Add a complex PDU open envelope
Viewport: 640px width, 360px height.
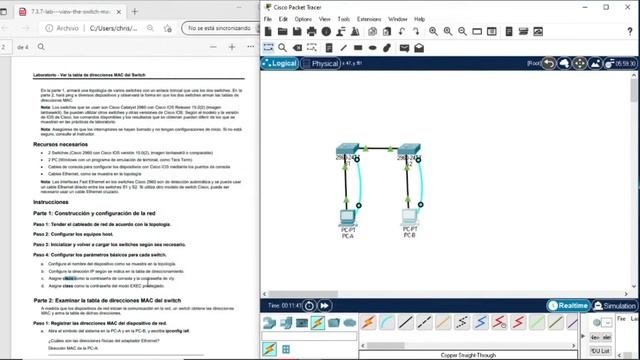click(x=419, y=48)
